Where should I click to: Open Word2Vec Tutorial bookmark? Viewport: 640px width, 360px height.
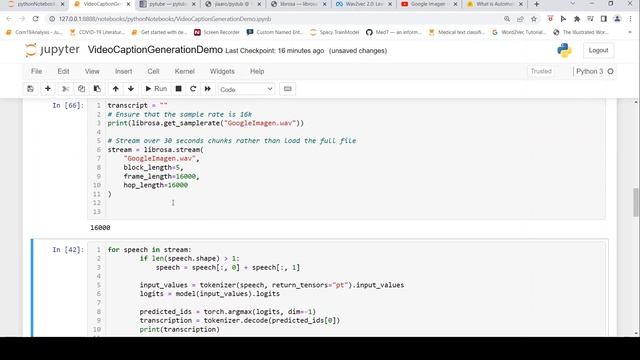pyautogui.click(x=519, y=32)
